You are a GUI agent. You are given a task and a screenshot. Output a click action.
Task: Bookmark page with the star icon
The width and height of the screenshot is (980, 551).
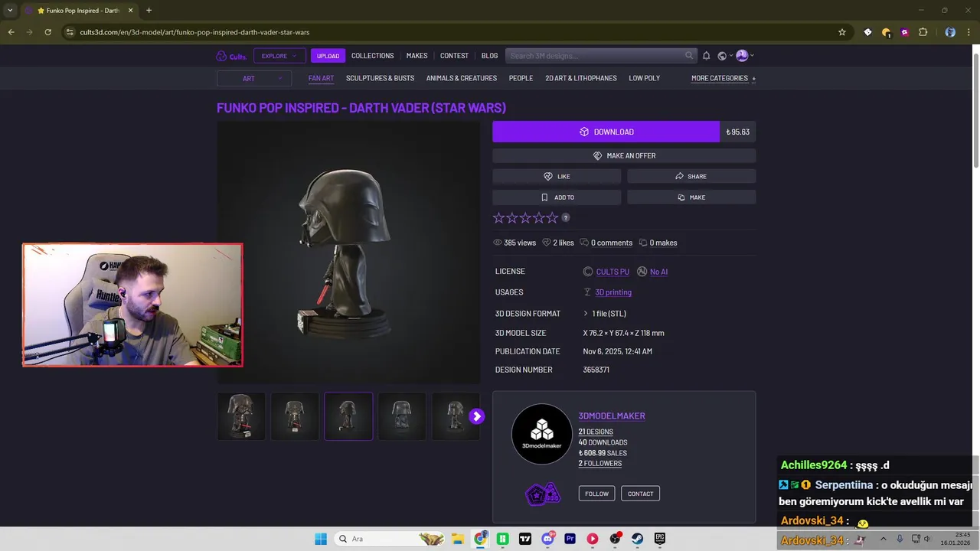(x=842, y=32)
